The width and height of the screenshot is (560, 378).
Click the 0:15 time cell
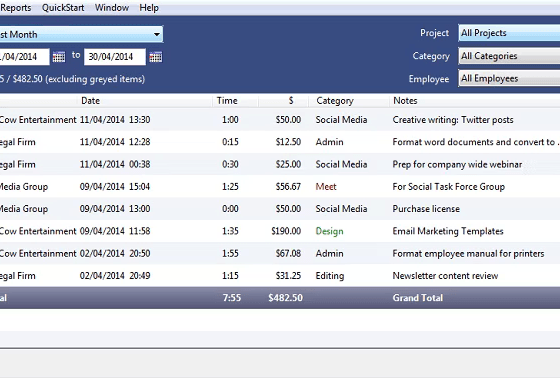click(230, 142)
